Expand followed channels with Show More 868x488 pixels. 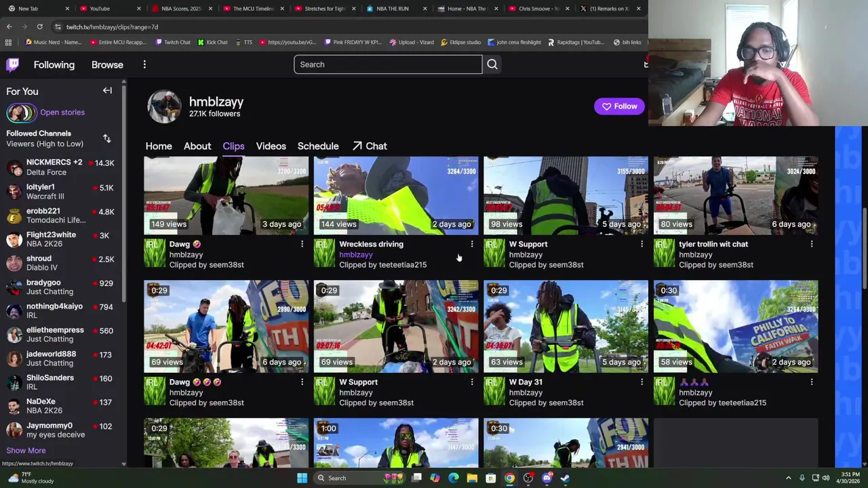tap(26, 450)
